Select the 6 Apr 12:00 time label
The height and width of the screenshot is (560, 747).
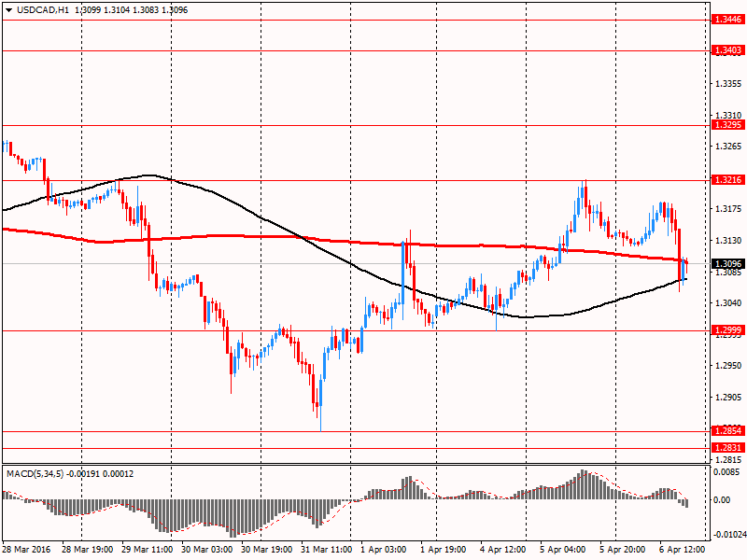pos(683,550)
